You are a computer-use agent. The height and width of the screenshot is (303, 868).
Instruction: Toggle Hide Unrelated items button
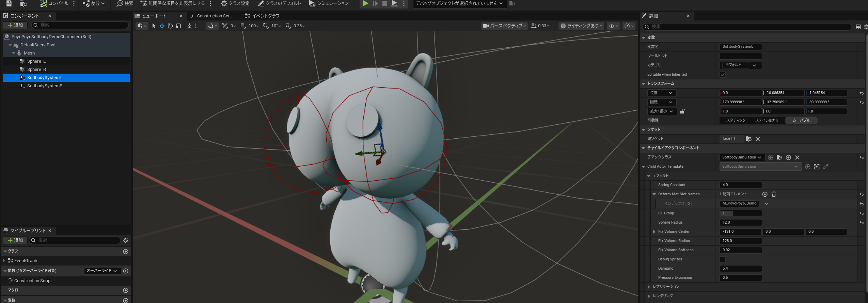click(x=173, y=3)
